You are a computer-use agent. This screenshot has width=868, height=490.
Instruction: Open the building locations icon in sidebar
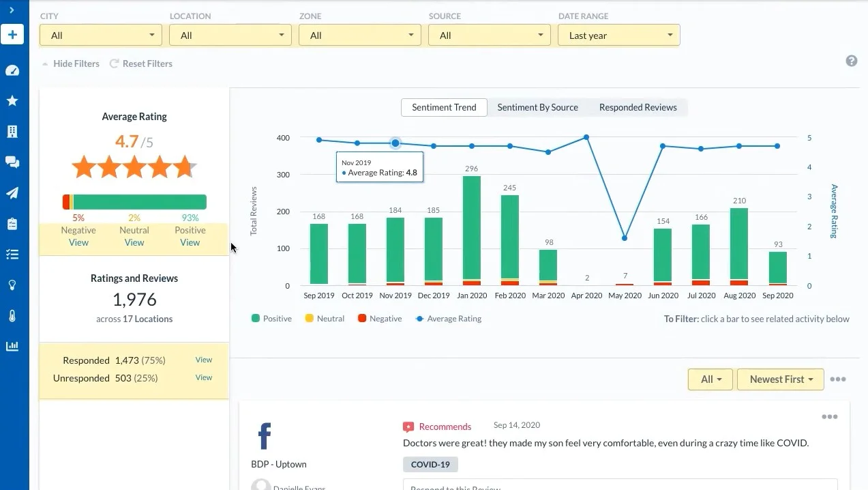(x=12, y=132)
